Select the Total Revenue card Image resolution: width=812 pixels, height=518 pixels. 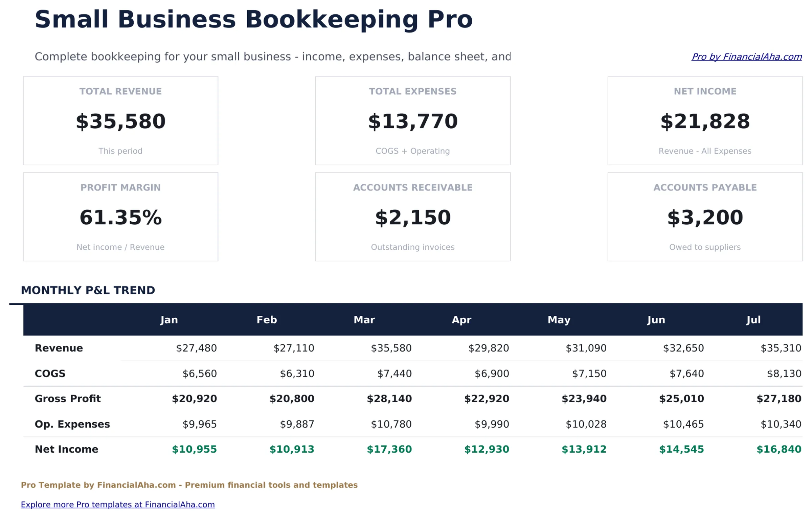tap(120, 121)
